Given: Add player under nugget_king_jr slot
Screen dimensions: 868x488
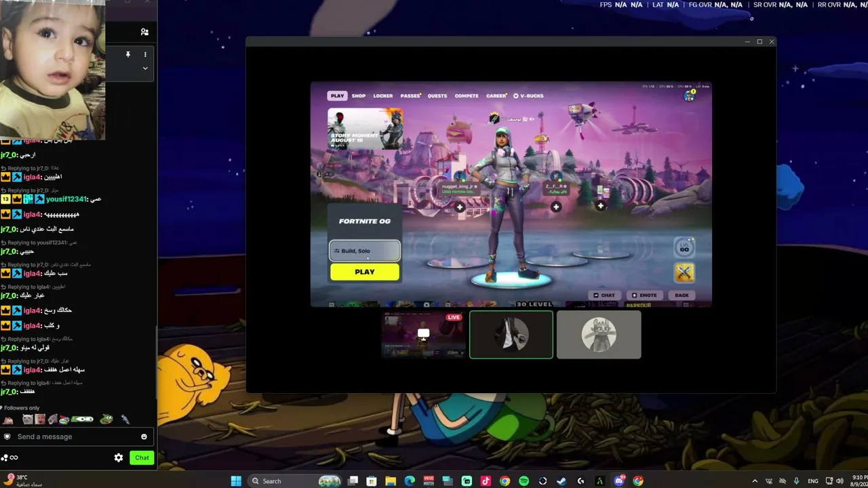Looking at the screenshot, I should point(460,207).
